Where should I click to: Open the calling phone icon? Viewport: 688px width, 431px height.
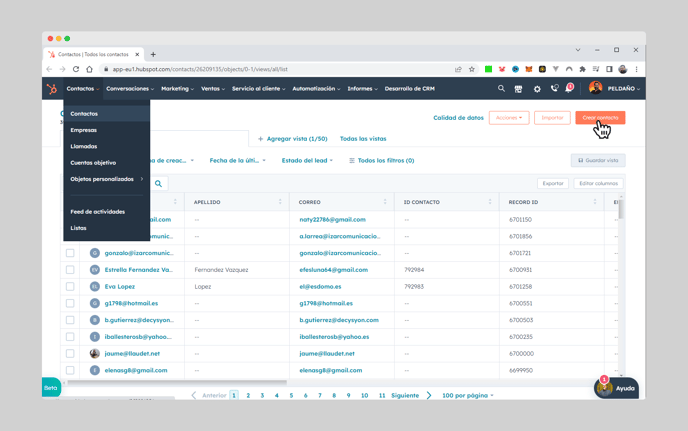click(x=554, y=89)
